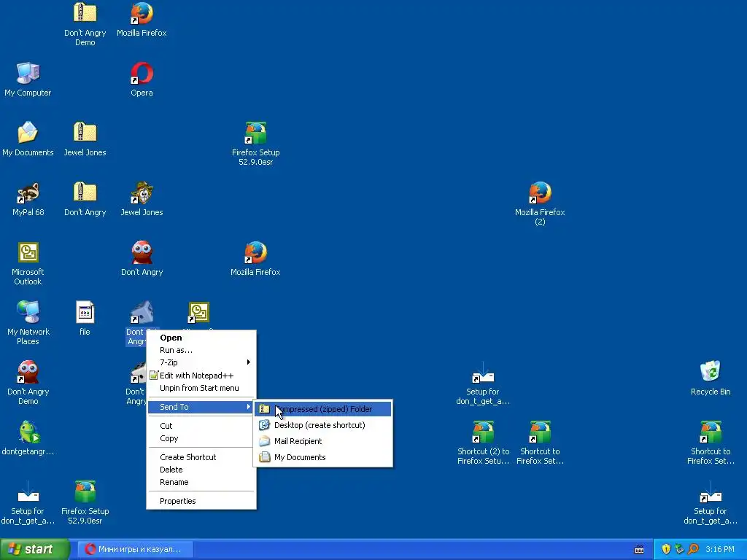The width and height of the screenshot is (747, 560).
Task: Select Unpin from Start menu
Action: [x=201, y=388]
